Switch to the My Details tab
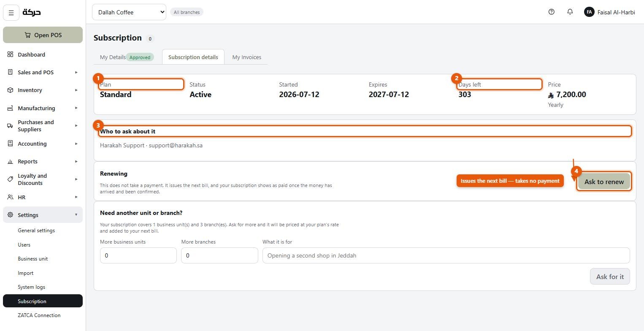 (127, 57)
